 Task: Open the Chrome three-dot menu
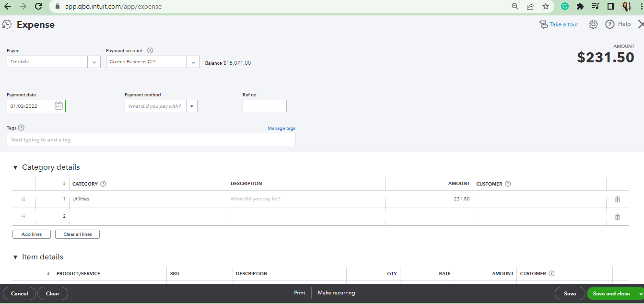tap(641, 6)
